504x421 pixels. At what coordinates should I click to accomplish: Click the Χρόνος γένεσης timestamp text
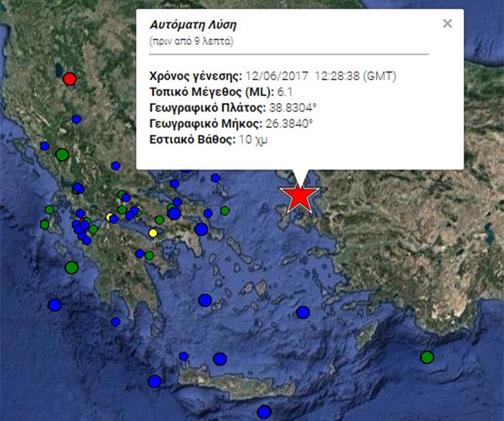click(x=320, y=76)
